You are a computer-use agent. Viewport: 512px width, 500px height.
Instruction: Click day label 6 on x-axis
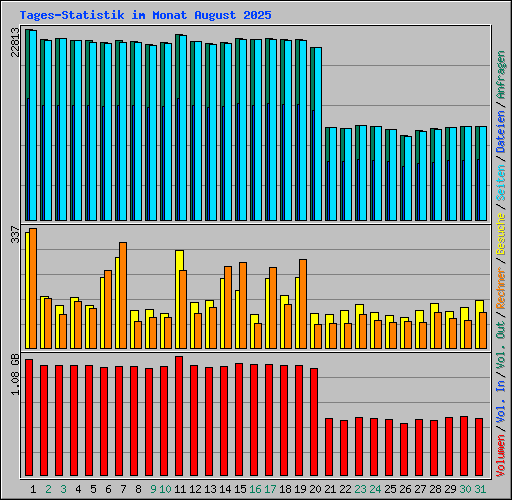[108, 489]
